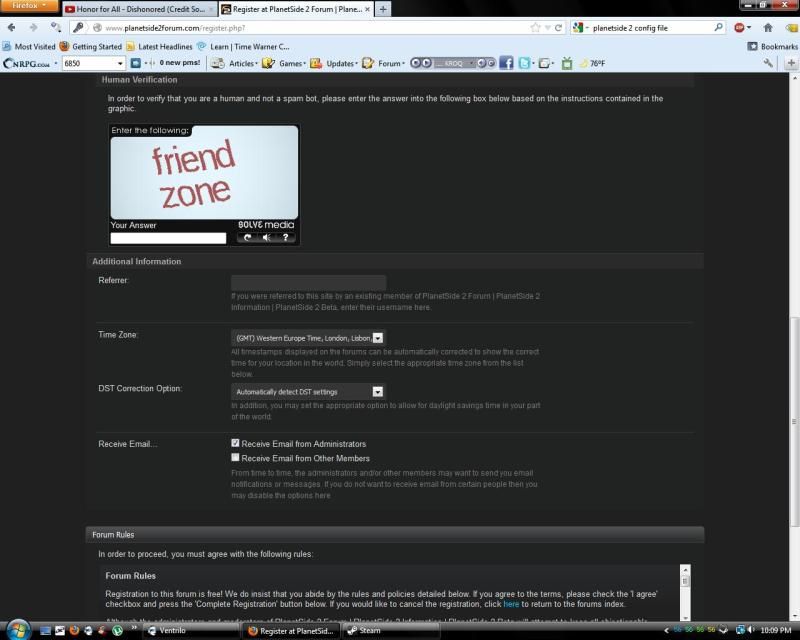This screenshot has width=800, height=640.
Task: Open the Articles toolbar menu
Action: coord(236,63)
